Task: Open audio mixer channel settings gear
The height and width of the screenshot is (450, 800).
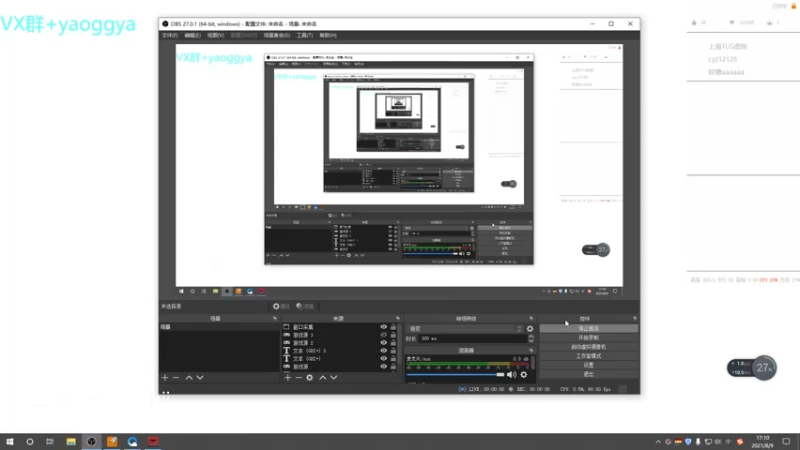Action: [x=524, y=374]
